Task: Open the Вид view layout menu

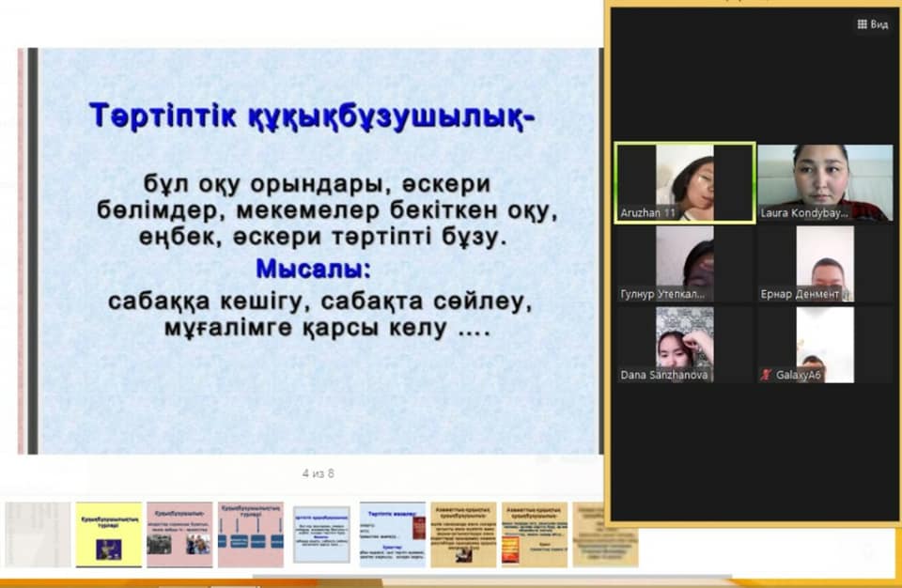Action: pyautogui.click(x=872, y=24)
